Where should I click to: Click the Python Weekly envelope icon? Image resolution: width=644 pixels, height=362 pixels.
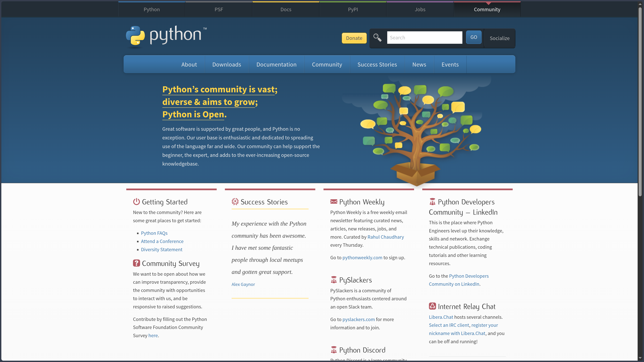(334, 201)
